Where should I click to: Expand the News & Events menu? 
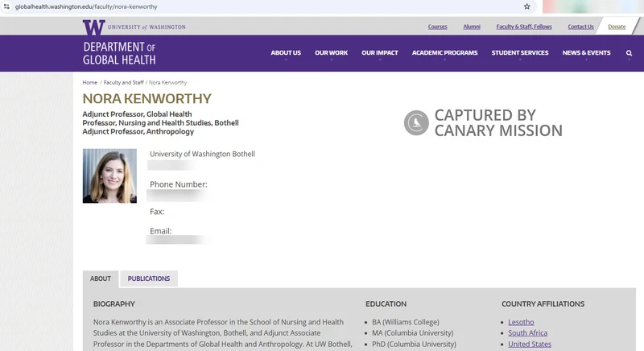(x=587, y=53)
